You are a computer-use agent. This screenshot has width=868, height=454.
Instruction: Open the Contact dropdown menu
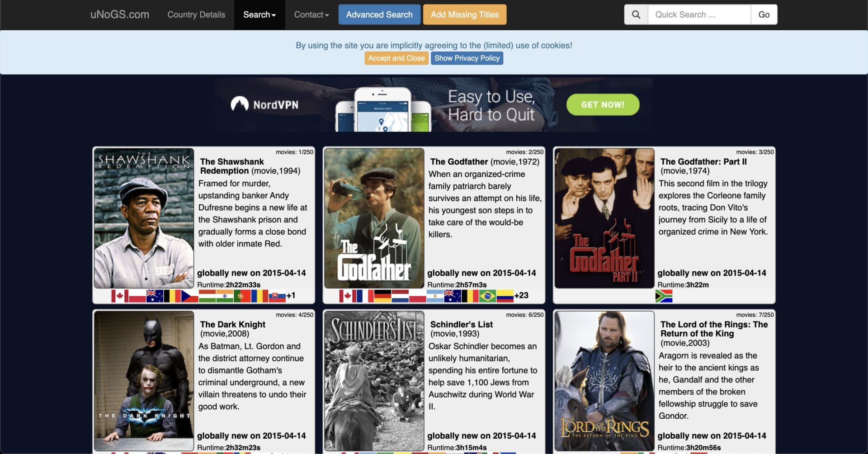311,14
